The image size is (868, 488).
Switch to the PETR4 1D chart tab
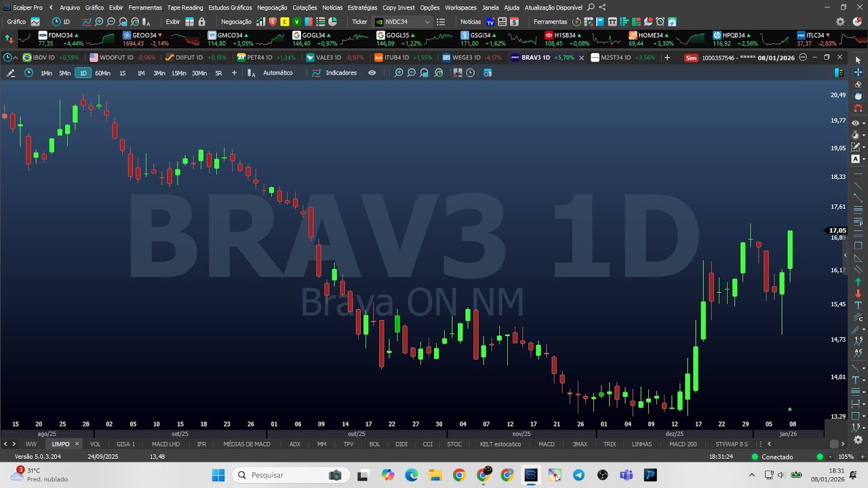point(265,58)
